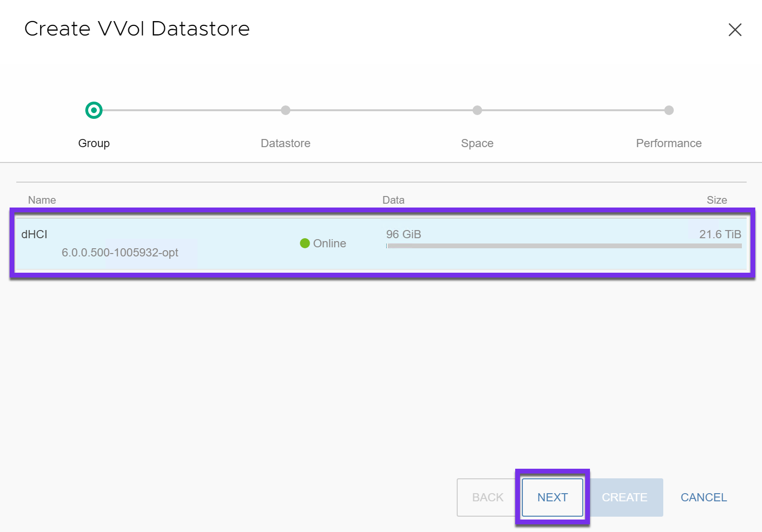Click the Name column header
This screenshot has height=532, width=762.
click(x=42, y=200)
